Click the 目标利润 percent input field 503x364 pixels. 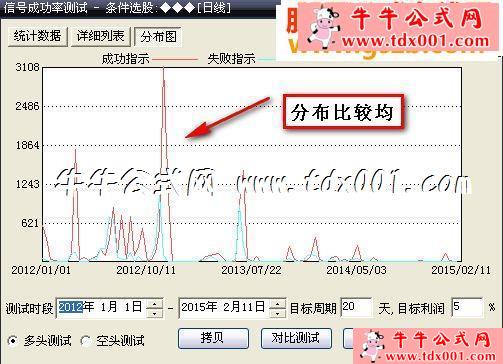coord(467,307)
